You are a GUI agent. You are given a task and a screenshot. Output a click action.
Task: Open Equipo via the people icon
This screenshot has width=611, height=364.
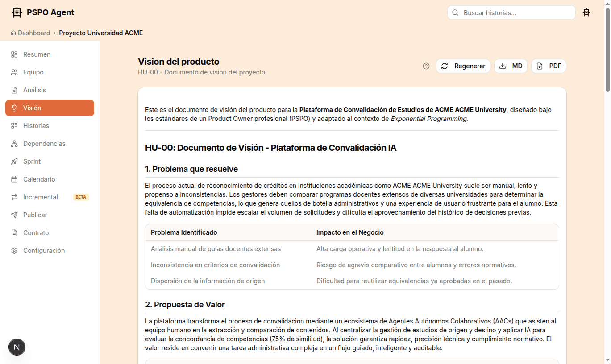pyautogui.click(x=14, y=72)
